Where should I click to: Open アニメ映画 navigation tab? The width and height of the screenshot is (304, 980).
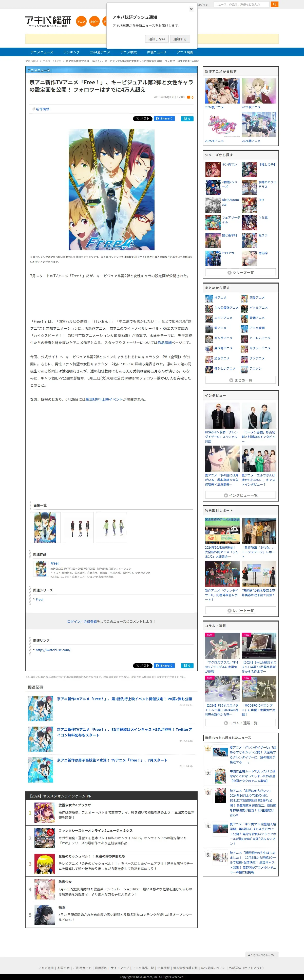(185, 52)
